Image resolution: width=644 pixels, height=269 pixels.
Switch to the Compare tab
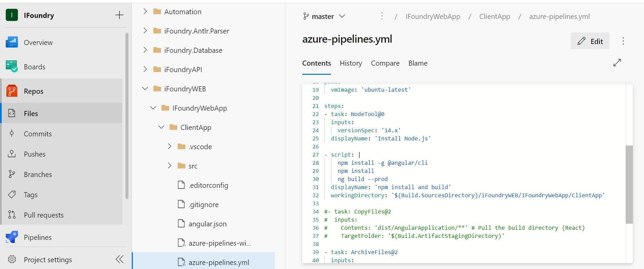tap(385, 63)
